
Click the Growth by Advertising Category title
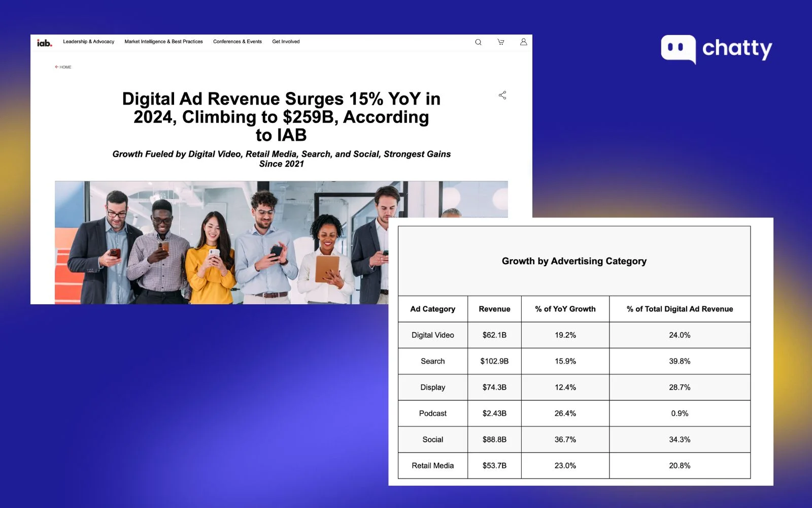574,261
